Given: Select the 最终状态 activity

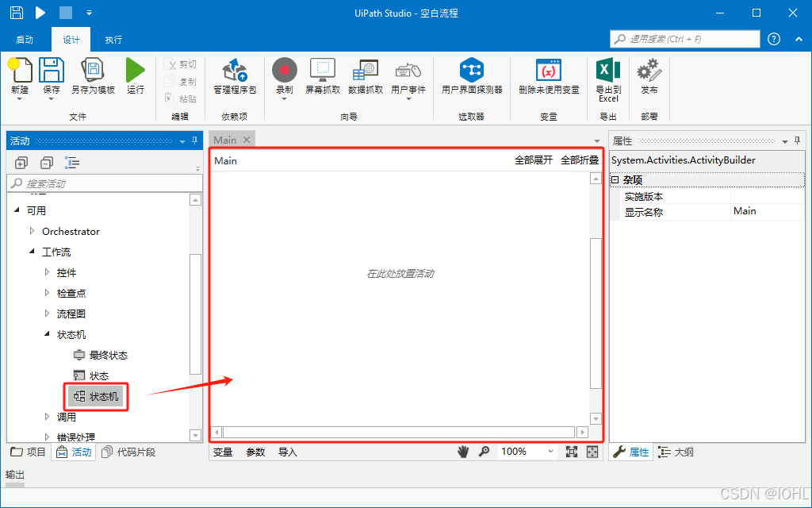Looking at the screenshot, I should [101, 355].
